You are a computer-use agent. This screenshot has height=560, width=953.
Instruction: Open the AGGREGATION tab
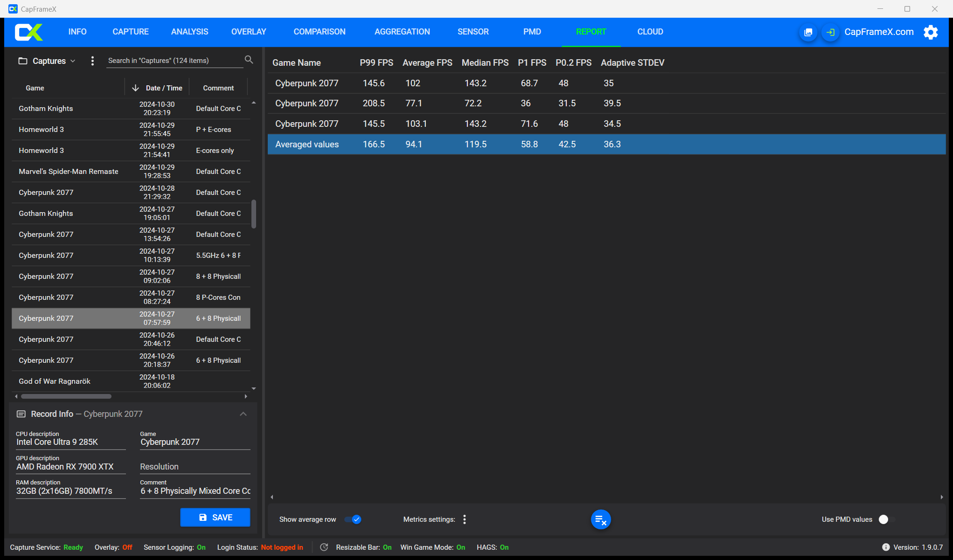pyautogui.click(x=402, y=32)
